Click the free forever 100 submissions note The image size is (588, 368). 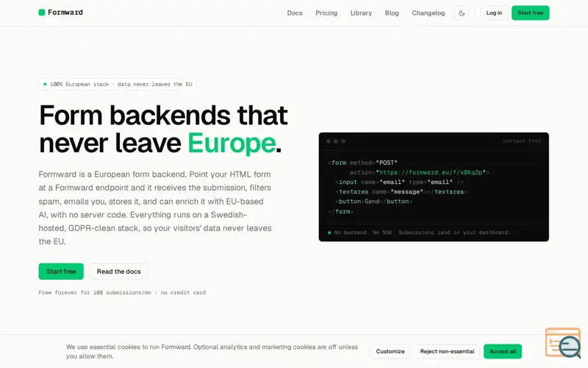122,292
